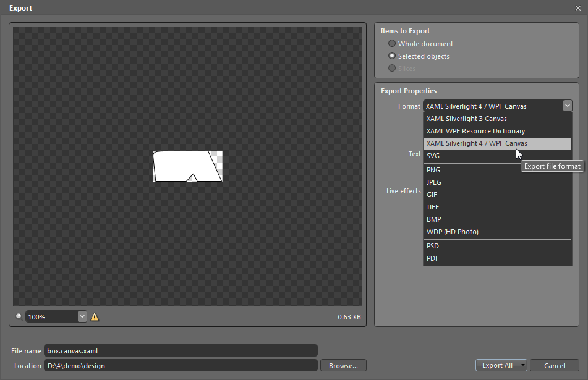Click the 100% zoom value field

[x=52, y=316]
